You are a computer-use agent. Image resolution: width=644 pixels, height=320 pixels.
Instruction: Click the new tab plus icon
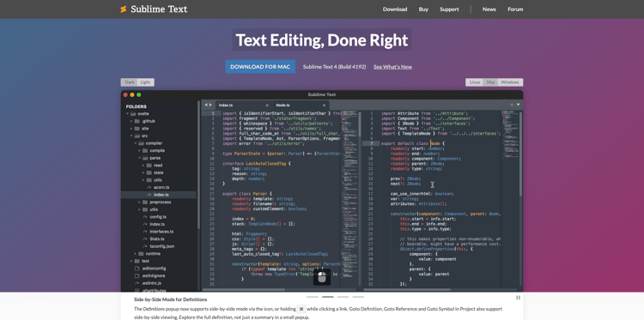point(512,105)
